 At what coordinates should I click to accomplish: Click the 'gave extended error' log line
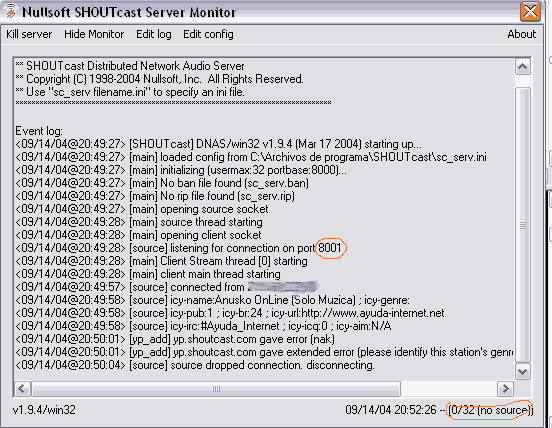pos(264,352)
